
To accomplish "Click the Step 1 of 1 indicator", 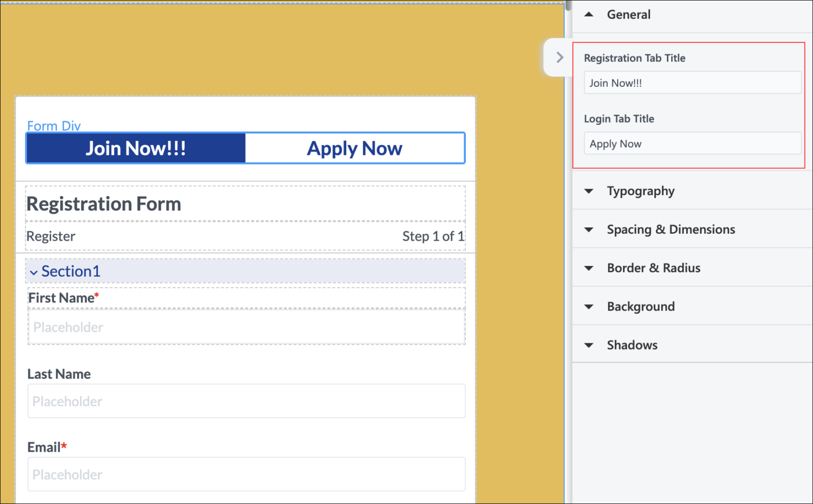I will pos(433,236).
